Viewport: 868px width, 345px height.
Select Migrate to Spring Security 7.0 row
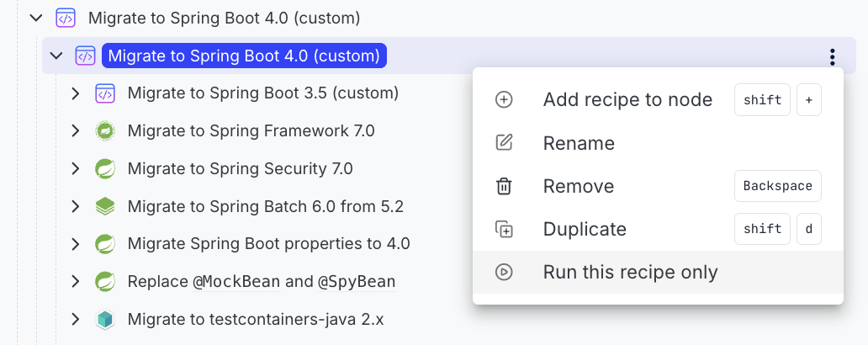(241, 169)
